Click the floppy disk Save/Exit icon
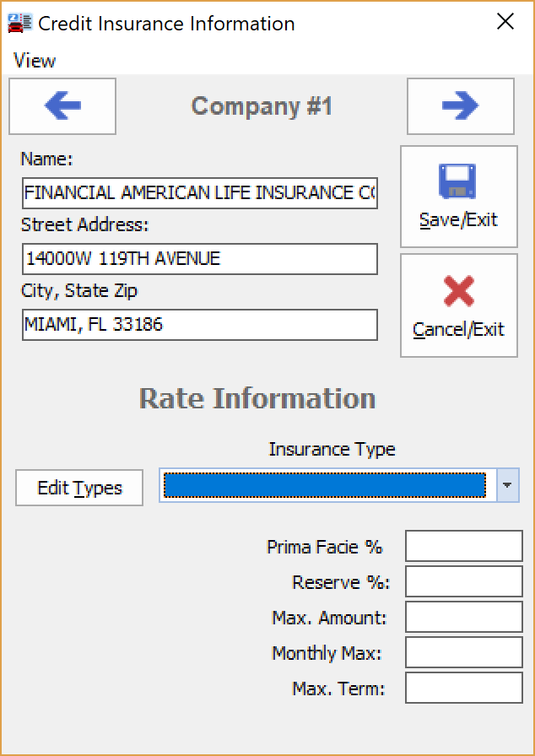The width and height of the screenshot is (535, 756). click(458, 181)
